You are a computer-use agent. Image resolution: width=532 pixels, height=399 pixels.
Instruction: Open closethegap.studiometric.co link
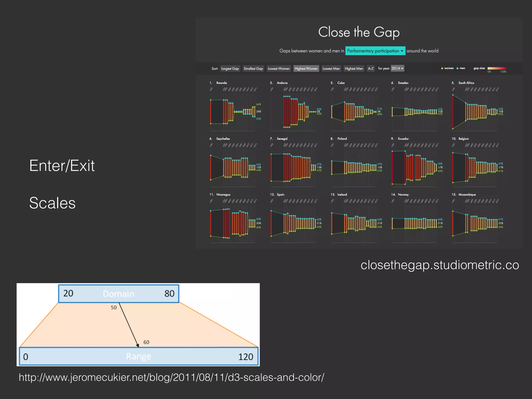click(440, 265)
